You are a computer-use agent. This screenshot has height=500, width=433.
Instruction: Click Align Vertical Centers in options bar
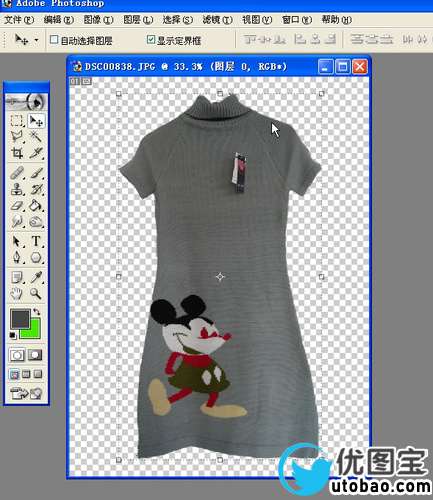[265, 40]
